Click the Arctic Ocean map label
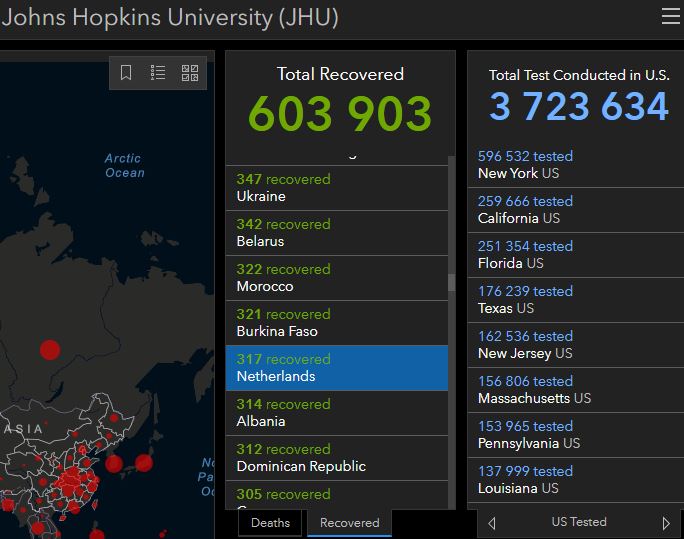684x539 pixels. tap(125, 165)
